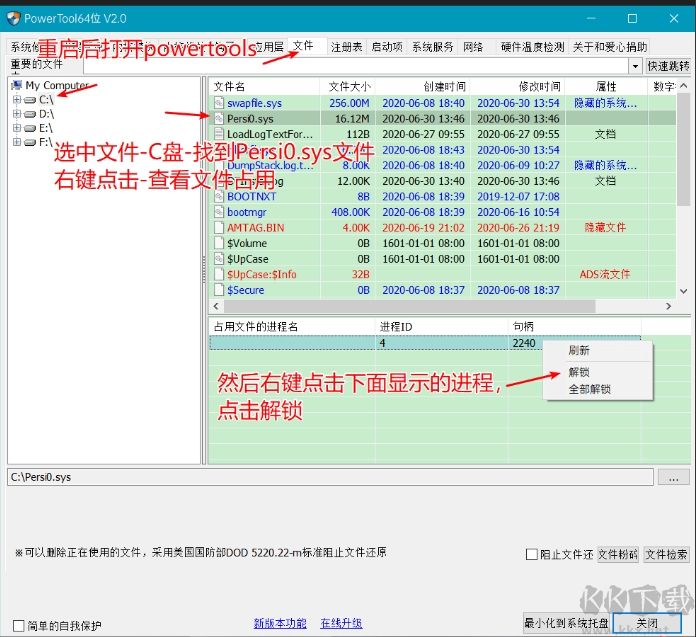The height and width of the screenshot is (637, 696).
Task: Open the 关于和爱心捐助 tab
Action: tap(610, 47)
